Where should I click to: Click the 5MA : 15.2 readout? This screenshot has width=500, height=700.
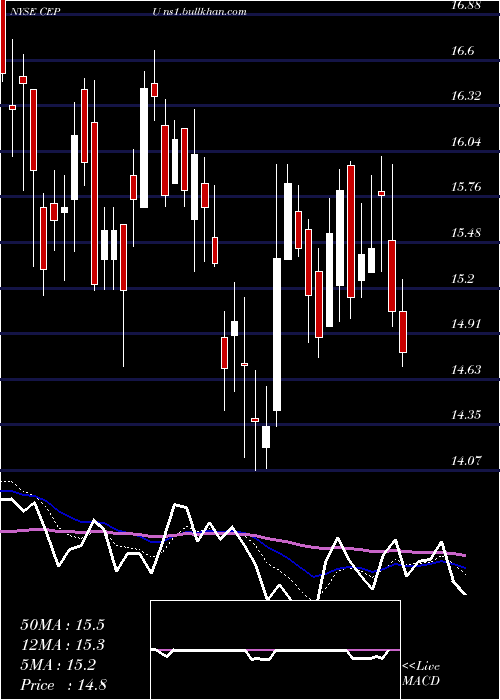[x=58, y=665]
